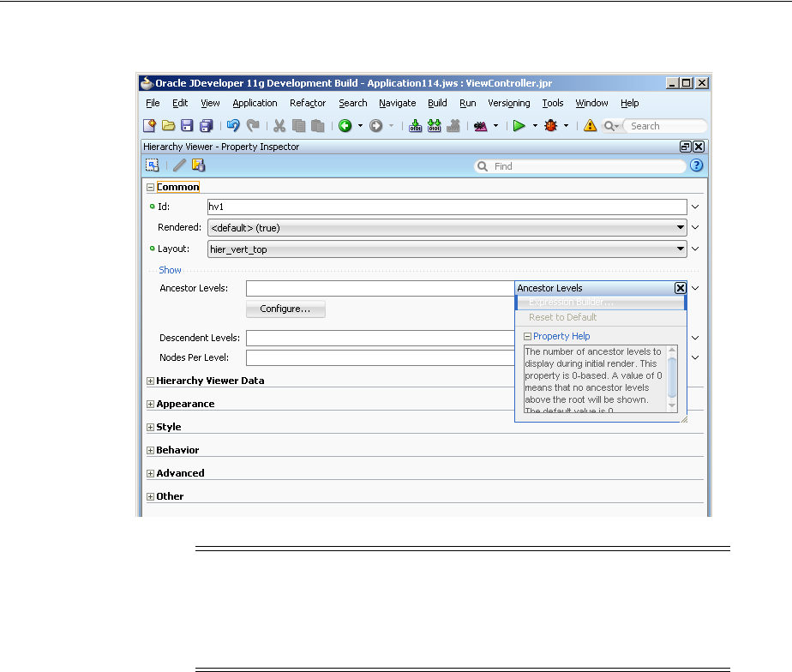Expand the Advanced section

[150, 473]
